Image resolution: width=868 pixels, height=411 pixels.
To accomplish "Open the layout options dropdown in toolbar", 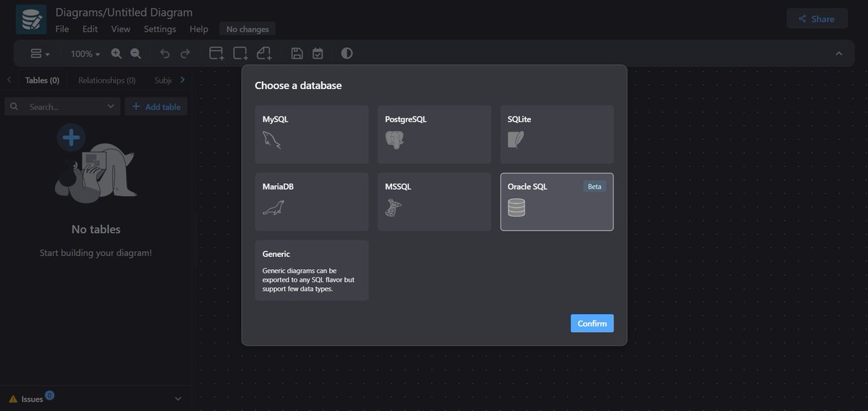I will pyautogui.click(x=40, y=54).
